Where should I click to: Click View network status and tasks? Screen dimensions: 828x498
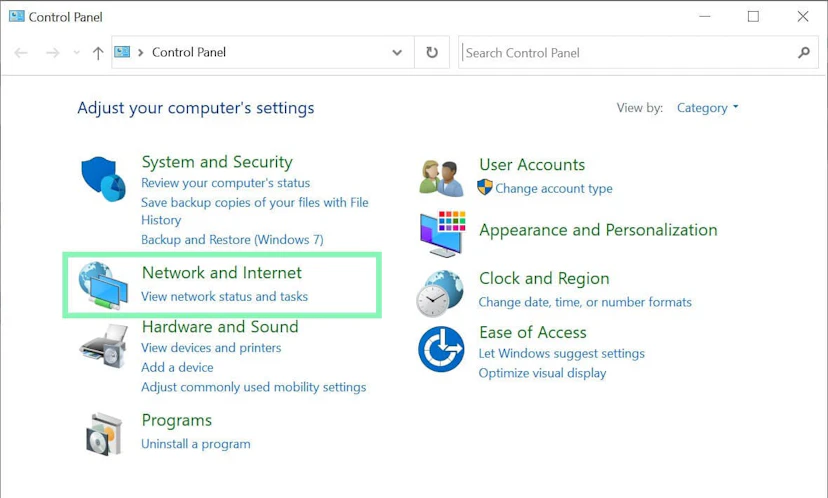click(x=224, y=296)
